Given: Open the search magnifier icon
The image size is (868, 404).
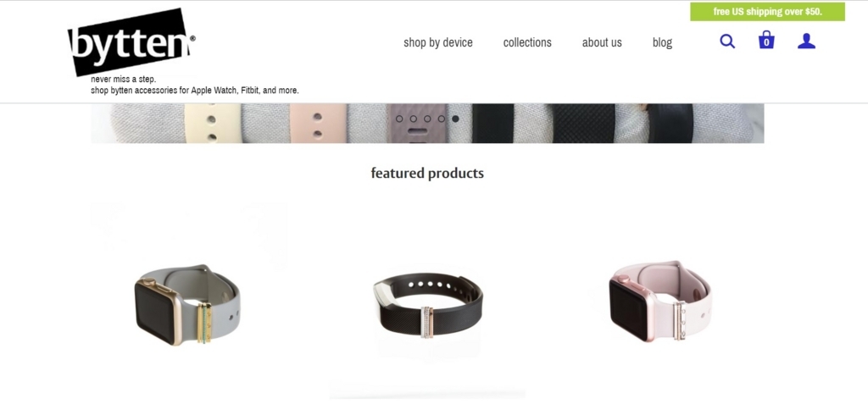Looking at the screenshot, I should click(x=727, y=42).
